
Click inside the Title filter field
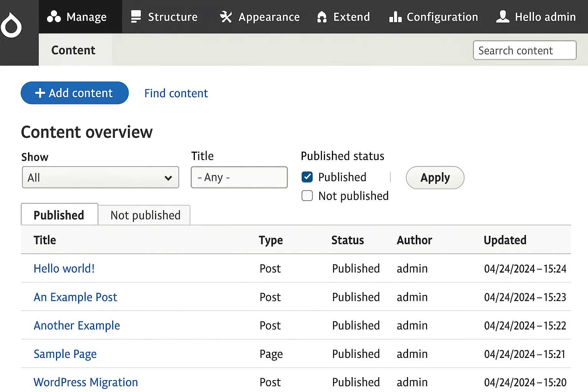[239, 177]
